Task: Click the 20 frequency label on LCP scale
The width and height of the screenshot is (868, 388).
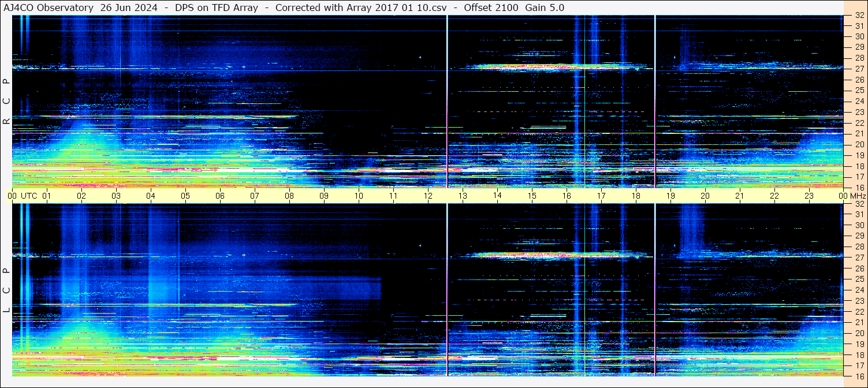Action: [859, 333]
